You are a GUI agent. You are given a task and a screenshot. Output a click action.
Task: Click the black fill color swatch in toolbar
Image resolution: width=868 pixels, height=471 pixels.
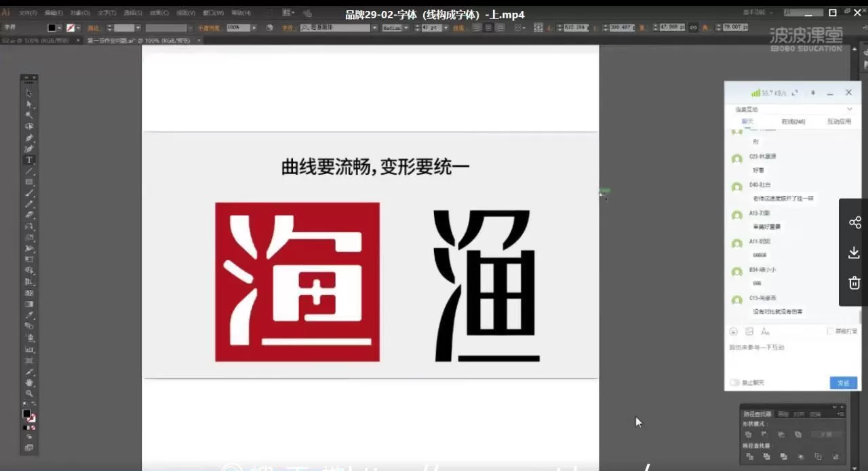27,413
